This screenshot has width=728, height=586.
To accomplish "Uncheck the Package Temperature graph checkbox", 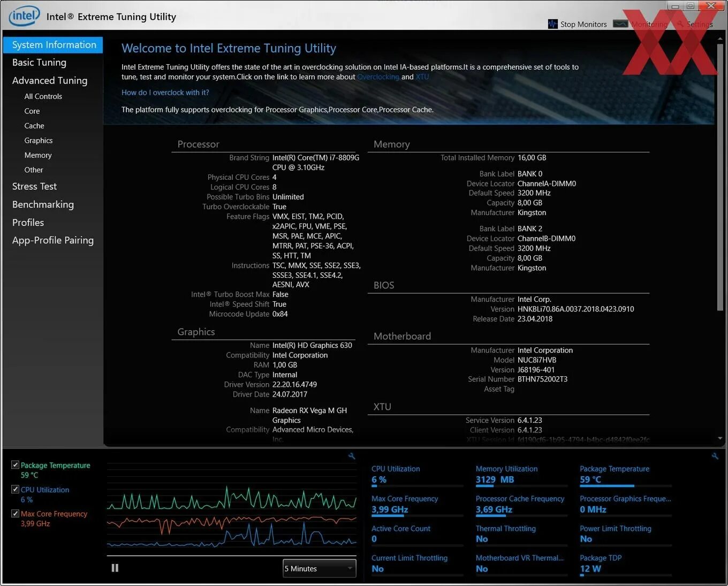I will tap(15, 465).
